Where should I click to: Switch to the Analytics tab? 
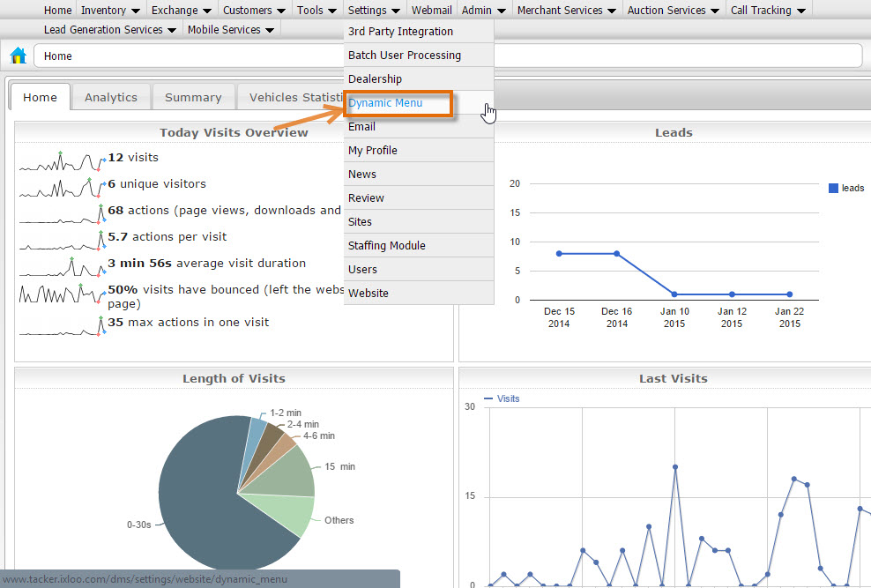click(x=111, y=97)
